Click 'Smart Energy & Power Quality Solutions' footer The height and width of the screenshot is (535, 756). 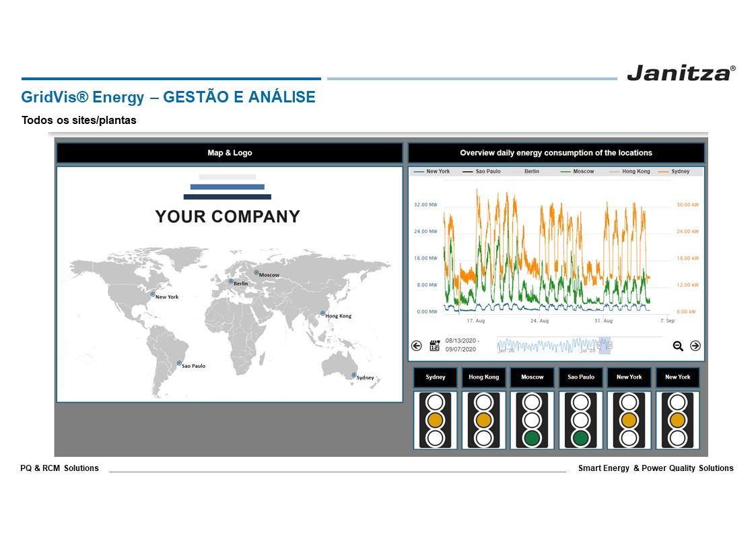[656, 468]
